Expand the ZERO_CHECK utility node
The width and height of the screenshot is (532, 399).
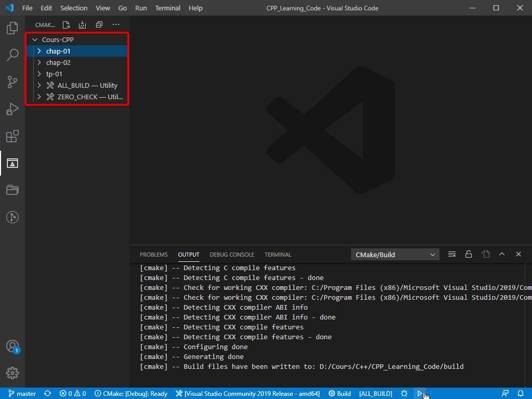39,97
